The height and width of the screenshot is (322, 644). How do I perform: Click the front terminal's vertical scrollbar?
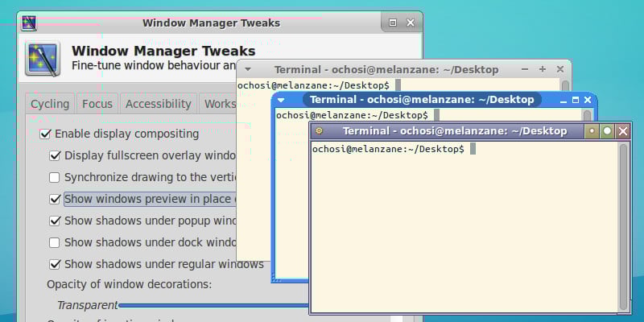click(x=623, y=227)
